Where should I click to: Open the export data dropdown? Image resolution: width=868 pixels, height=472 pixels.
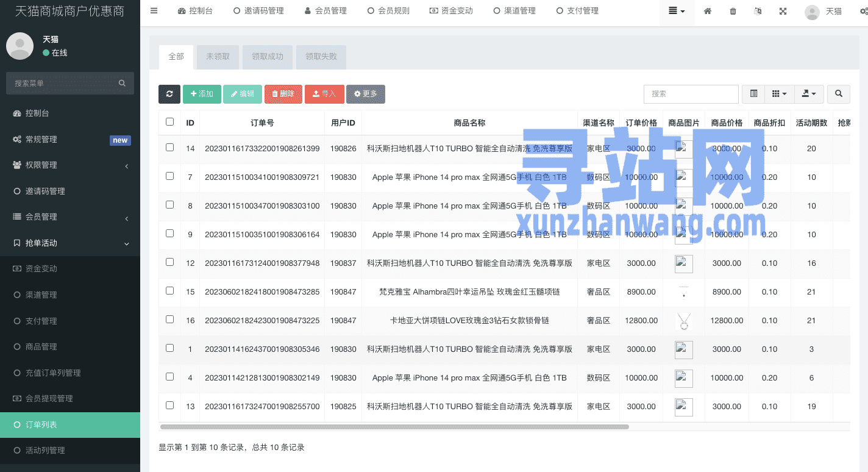tap(809, 94)
